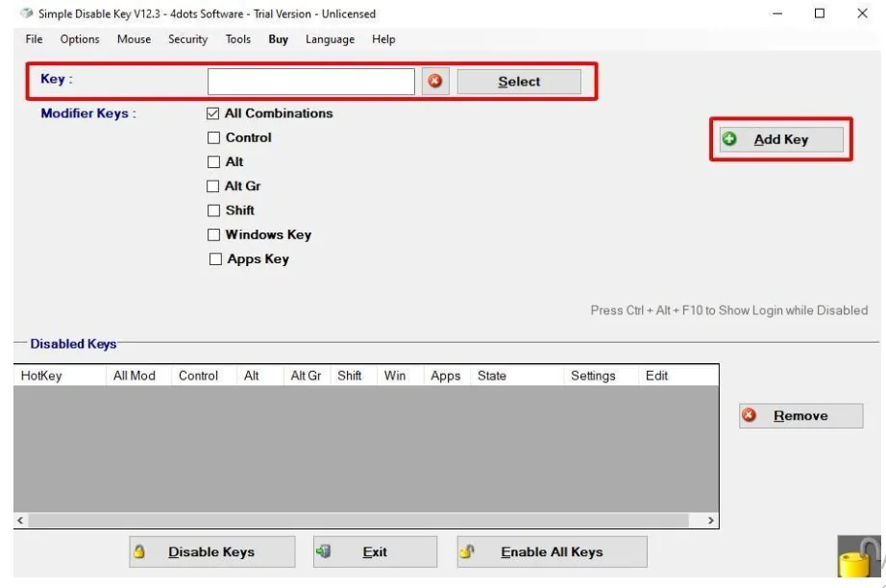The height and width of the screenshot is (588, 886).
Task: Click the app icon in title bar
Action: 25,13
